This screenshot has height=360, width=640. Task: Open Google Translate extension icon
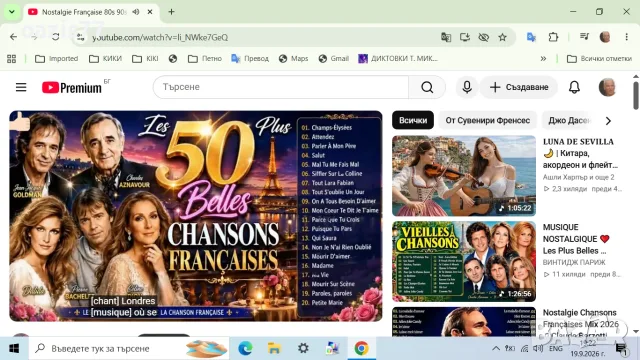[531, 37]
